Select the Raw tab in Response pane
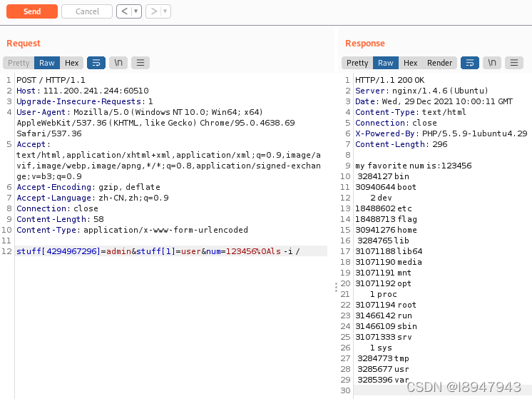The height and width of the screenshot is (399, 532). click(386, 63)
